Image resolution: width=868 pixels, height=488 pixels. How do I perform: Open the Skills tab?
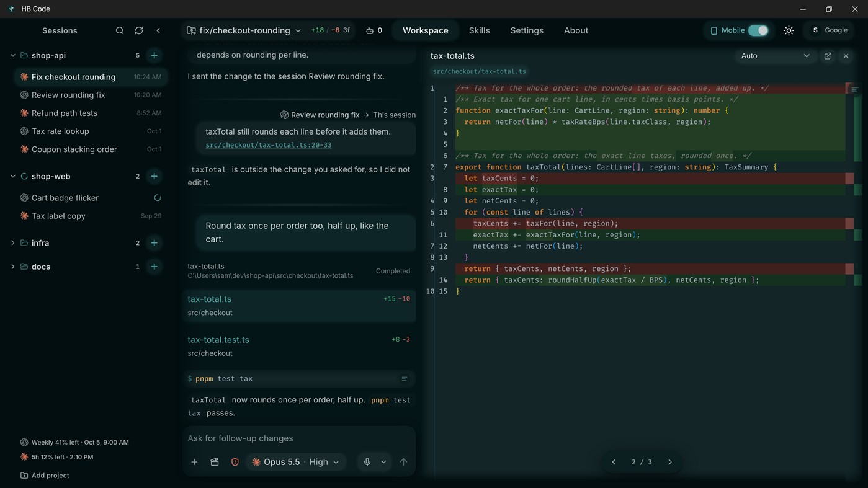[480, 30]
